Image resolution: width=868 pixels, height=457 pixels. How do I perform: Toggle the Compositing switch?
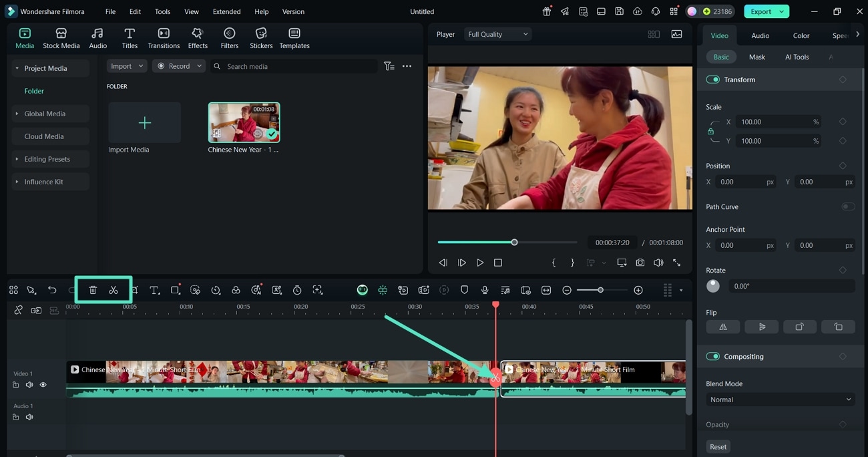(x=712, y=356)
